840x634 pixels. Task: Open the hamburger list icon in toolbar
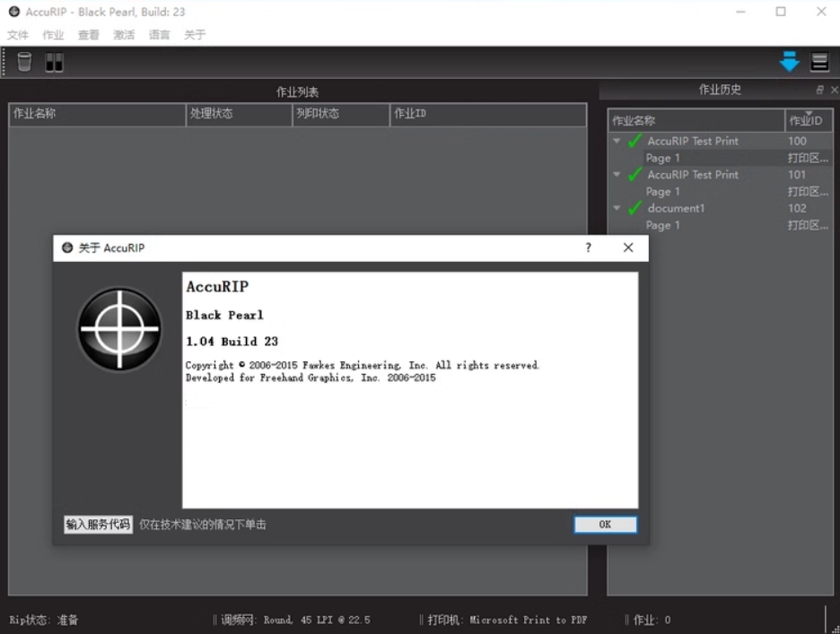tap(819, 62)
